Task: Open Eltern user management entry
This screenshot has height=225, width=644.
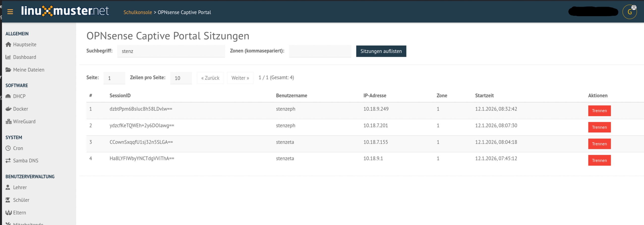Action: point(20,213)
